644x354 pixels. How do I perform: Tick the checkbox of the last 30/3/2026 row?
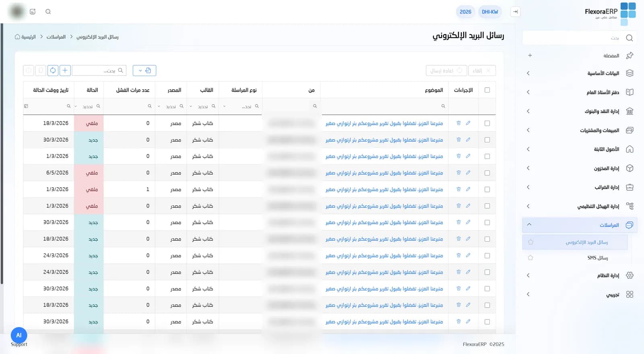pyautogui.click(x=487, y=322)
